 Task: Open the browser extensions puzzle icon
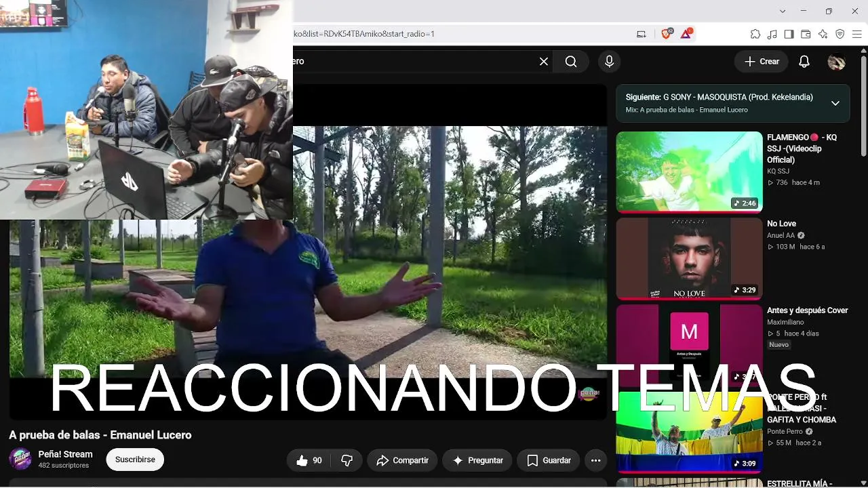[755, 34]
